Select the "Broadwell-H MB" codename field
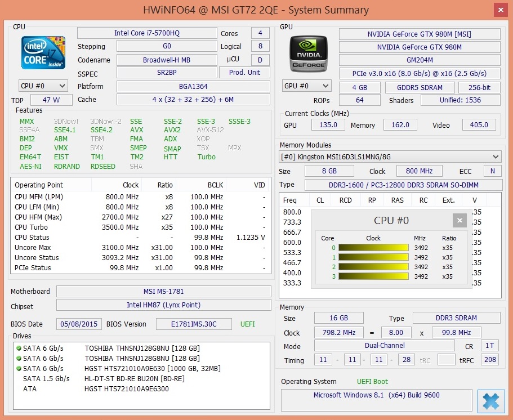The image size is (513, 420). point(167,60)
